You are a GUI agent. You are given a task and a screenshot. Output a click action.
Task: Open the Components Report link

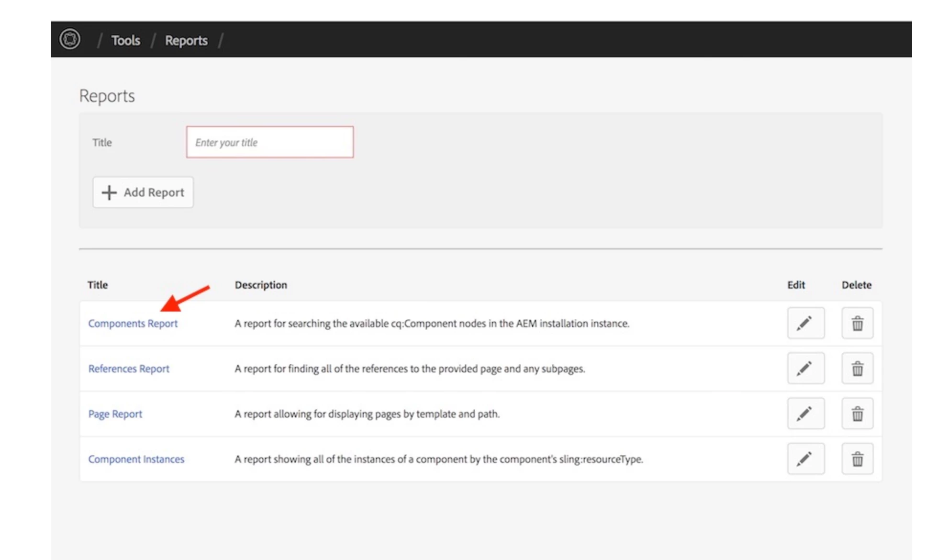click(x=133, y=324)
